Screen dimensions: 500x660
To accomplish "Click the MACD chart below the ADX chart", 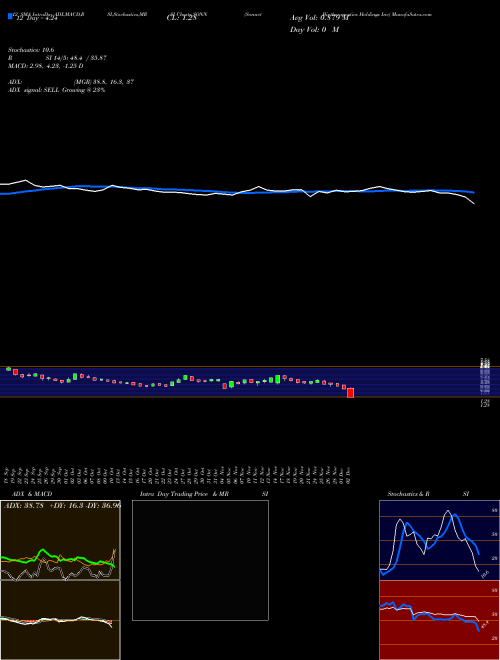I will pos(60,620).
